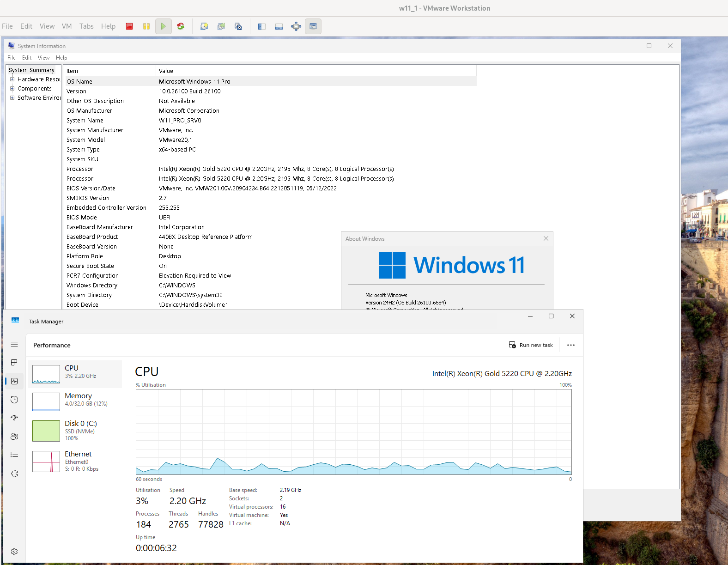Open Startup apps in Task Manager sidebar
The width and height of the screenshot is (728, 565).
point(14,418)
